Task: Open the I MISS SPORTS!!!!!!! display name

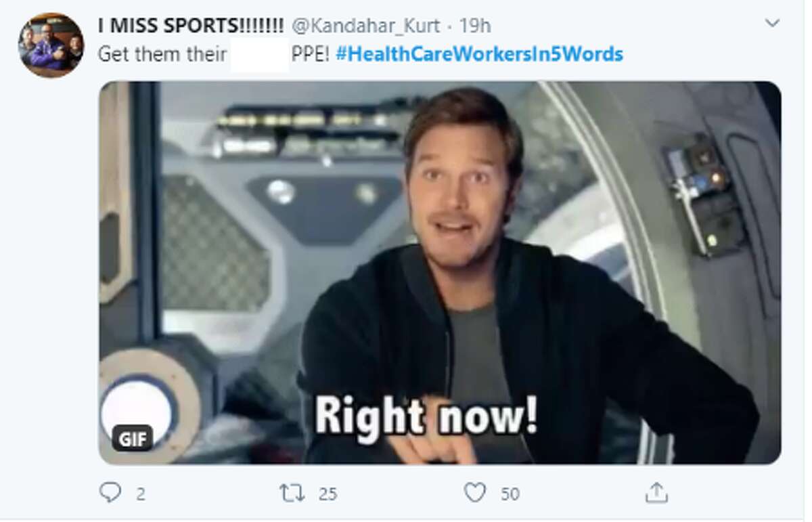Action: tap(191, 26)
